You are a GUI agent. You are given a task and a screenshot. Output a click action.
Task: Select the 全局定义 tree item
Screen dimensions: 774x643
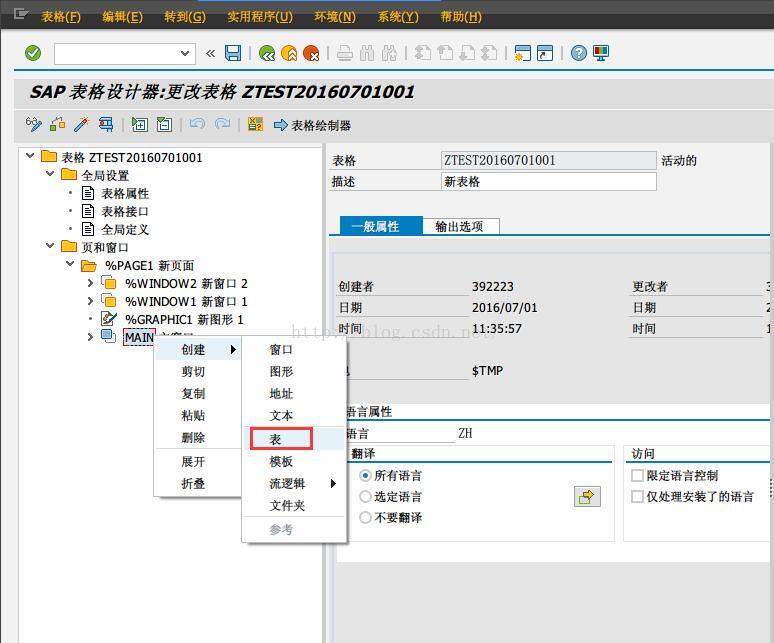pyautogui.click(x=125, y=229)
